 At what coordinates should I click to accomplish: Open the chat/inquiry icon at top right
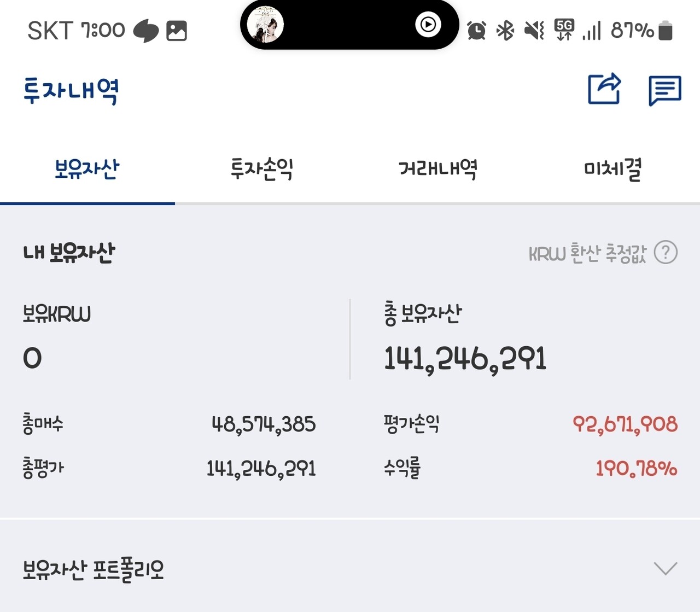coord(664,90)
